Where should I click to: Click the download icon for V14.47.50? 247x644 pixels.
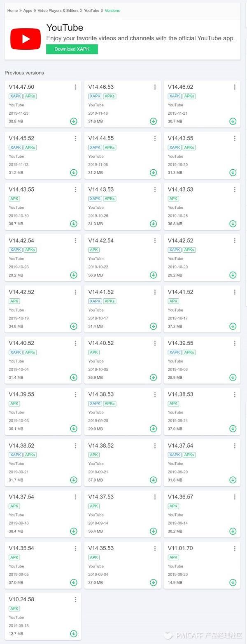74,121
